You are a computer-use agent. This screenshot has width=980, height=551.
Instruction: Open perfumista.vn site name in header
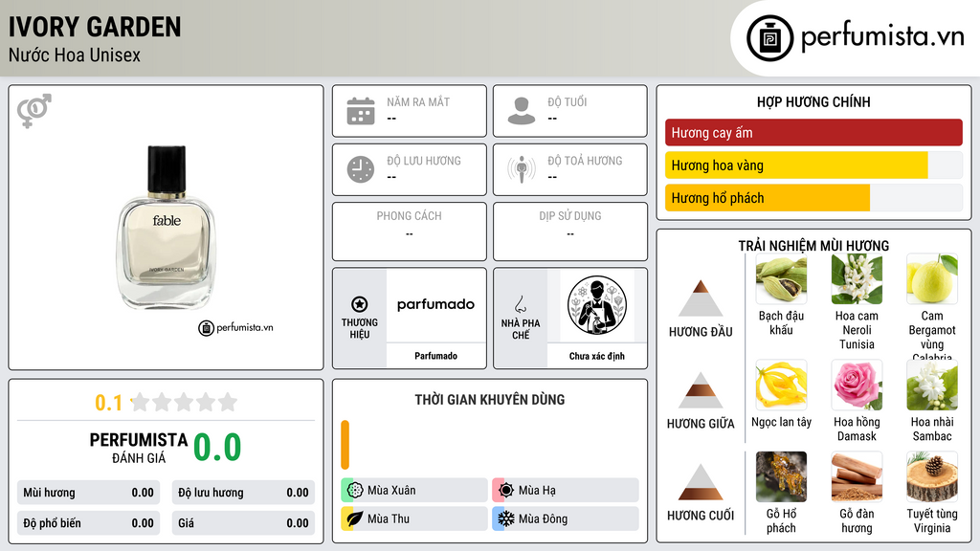click(x=882, y=37)
